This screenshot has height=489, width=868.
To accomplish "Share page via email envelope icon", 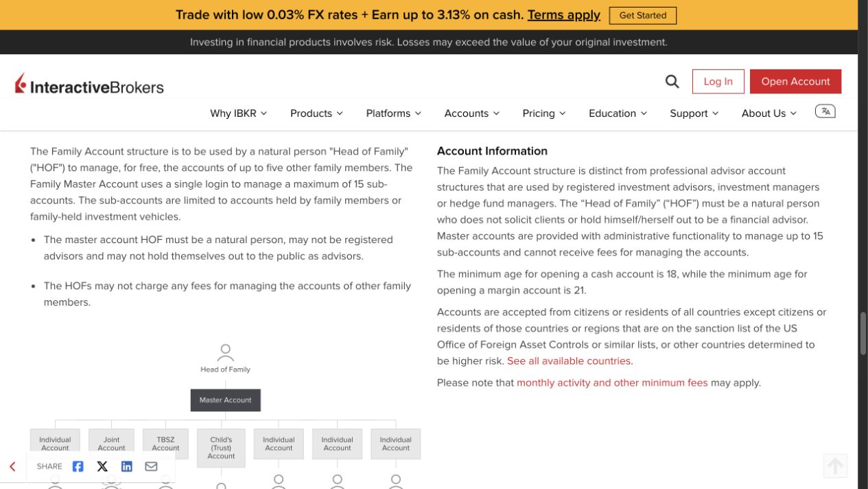I will click(x=151, y=466).
